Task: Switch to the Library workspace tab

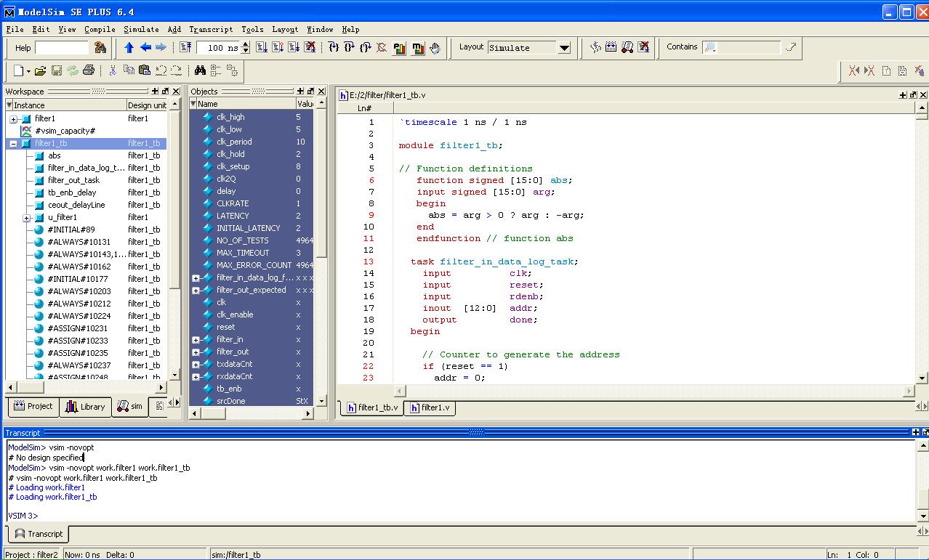Action: (86, 407)
